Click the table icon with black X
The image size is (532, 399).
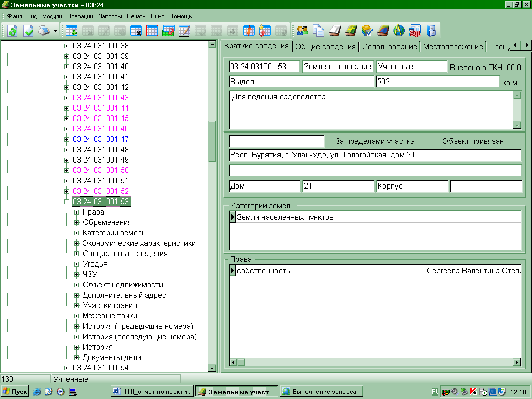click(x=136, y=31)
